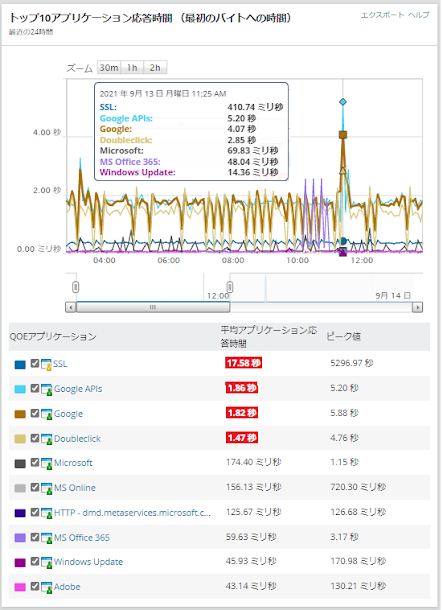This screenshot has width=443, height=610.
Task: Click the navigator scrollbar thumb
Action: point(153,307)
